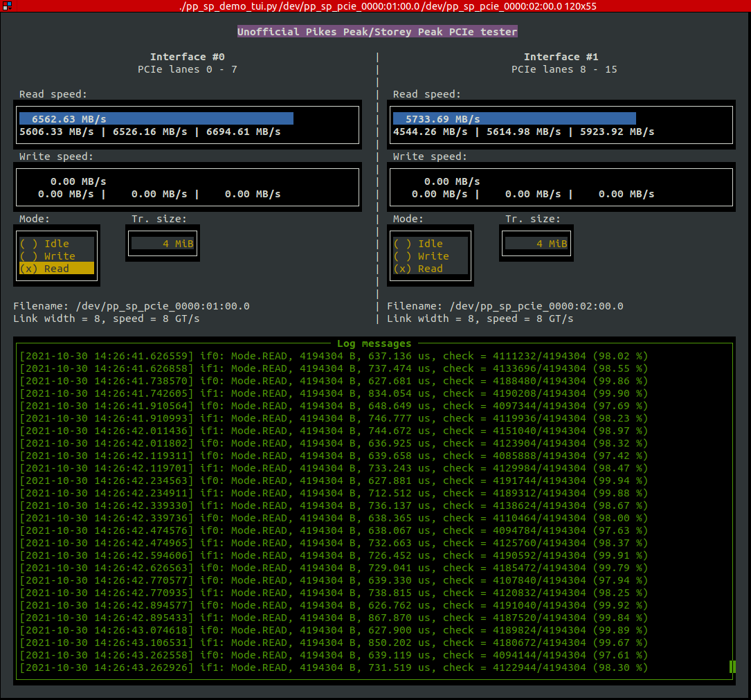Select the latest if1 log entry
Image resolution: width=751 pixels, height=700 pixels.
pyautogui.click(x=332, y=667)
